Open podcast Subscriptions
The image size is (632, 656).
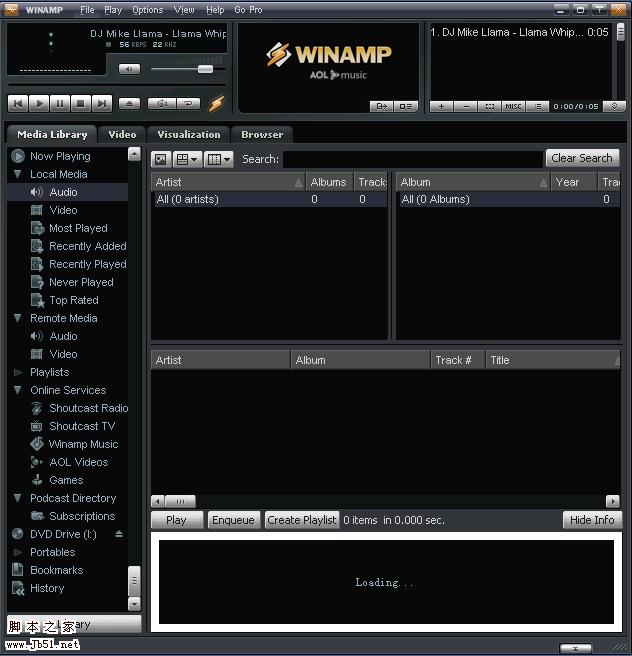(x=82, y=516)
